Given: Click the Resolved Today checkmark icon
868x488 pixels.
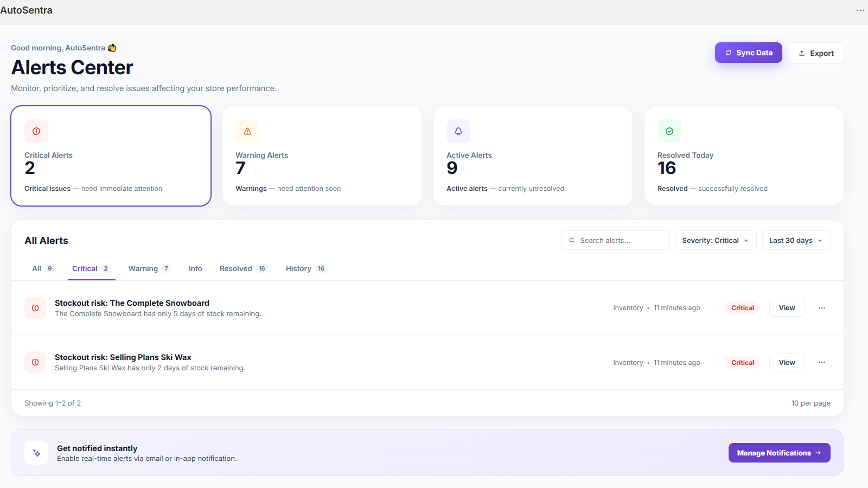Looking at the screenshot, I should click(x=669, y=131).
